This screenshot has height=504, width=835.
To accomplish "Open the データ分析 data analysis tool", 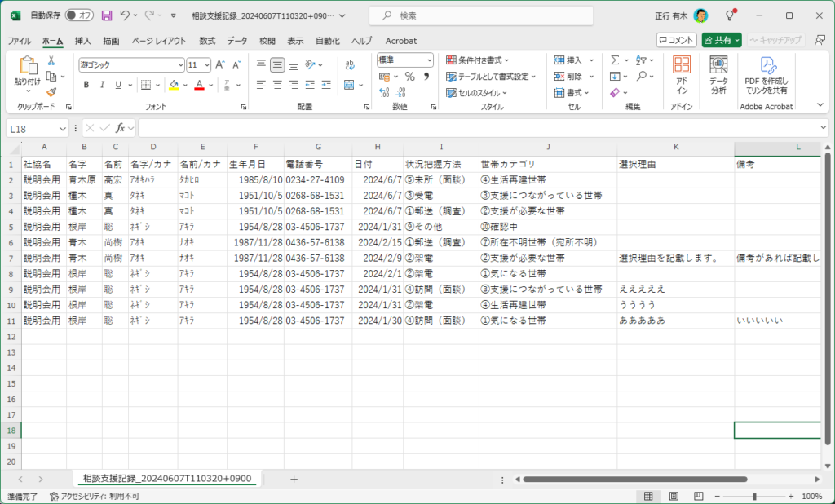I will [718, 74].
